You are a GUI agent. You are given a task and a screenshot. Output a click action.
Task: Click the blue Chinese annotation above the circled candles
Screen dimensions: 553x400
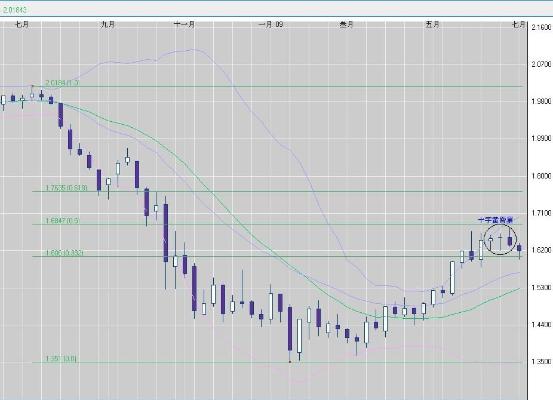(x=496, y=220)
